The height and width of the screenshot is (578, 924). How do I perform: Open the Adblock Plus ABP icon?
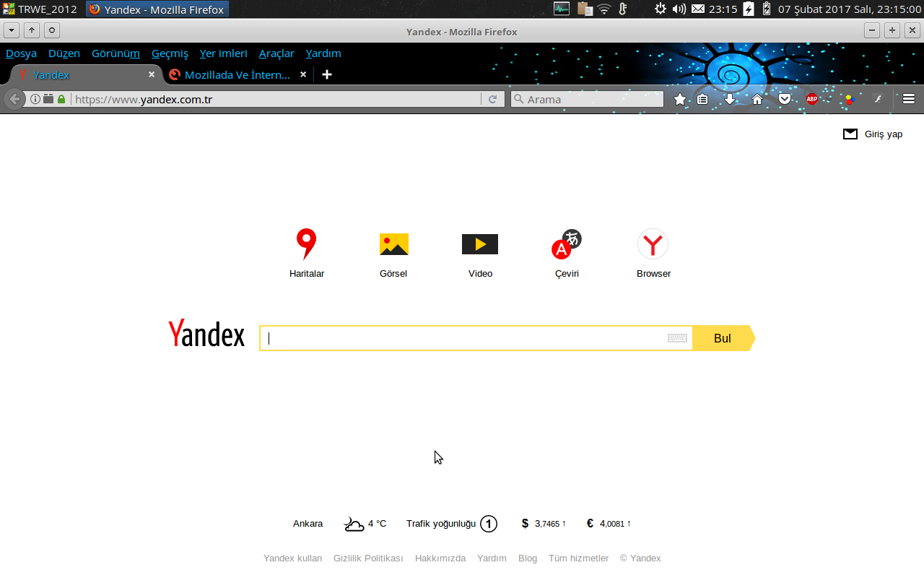point(812,99)
